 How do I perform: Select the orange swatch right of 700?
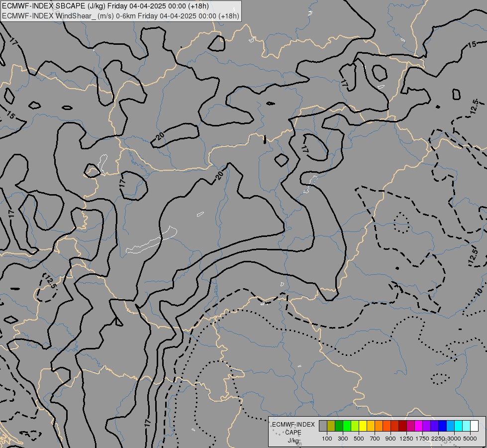379,426
